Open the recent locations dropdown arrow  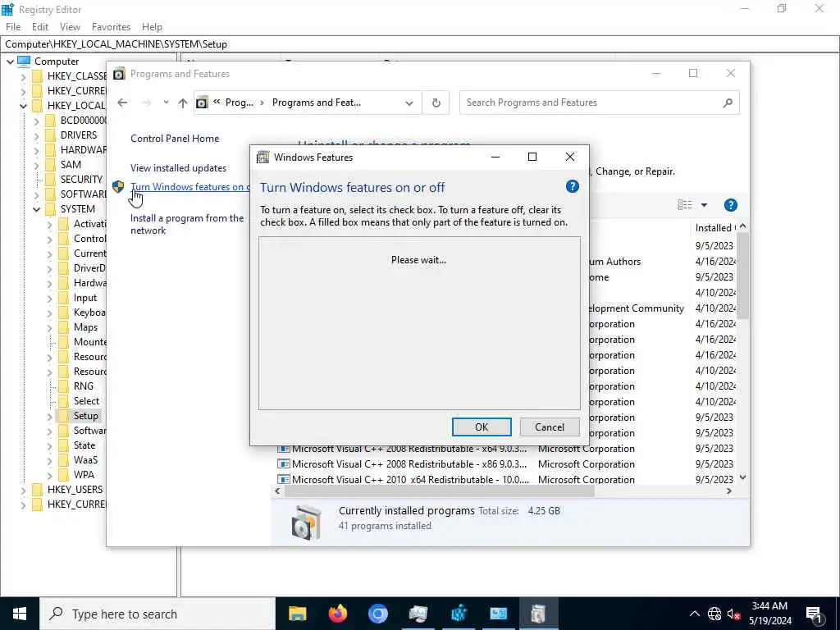click(166, 103)
